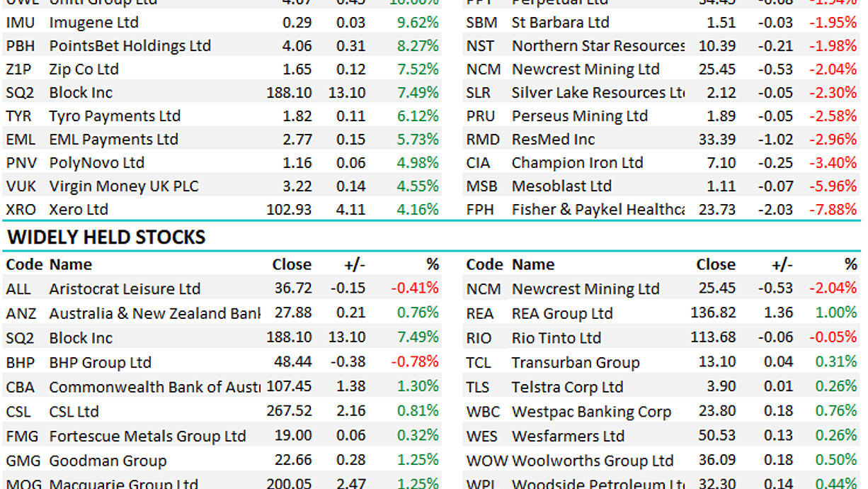
Task: Select the FPH ticker code
Action: (x=481, y=210)
